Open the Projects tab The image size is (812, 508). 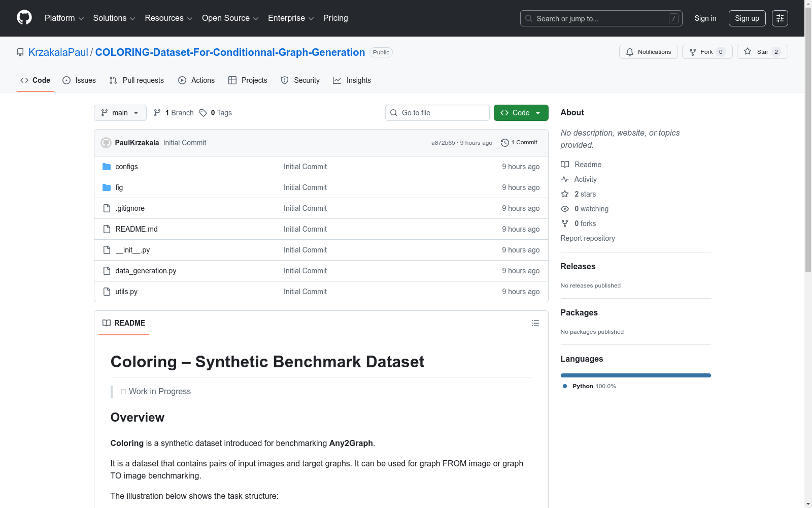[248, 80]
